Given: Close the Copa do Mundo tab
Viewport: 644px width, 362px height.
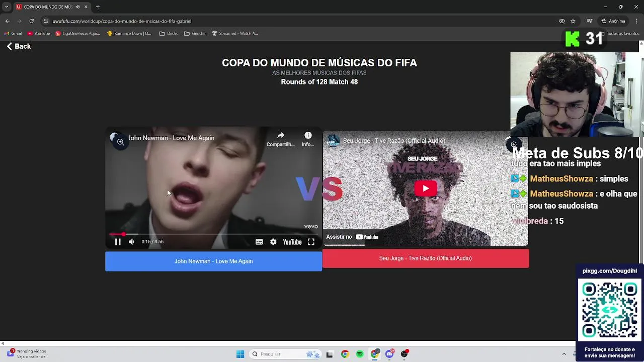Looking at the screenshot, I should [86, 7].
